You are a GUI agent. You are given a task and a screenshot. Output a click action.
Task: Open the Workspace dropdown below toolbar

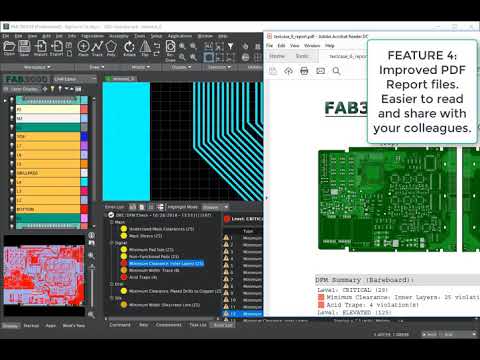[37, 67]
